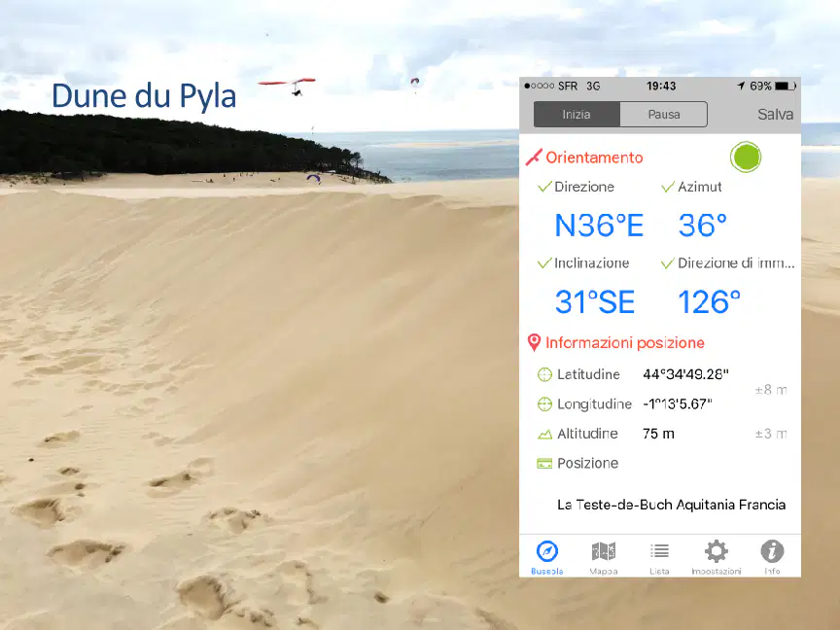Click the Latitudine crosshair icon
This screenshot has width=840, height=630.
[x=544, y=374]
